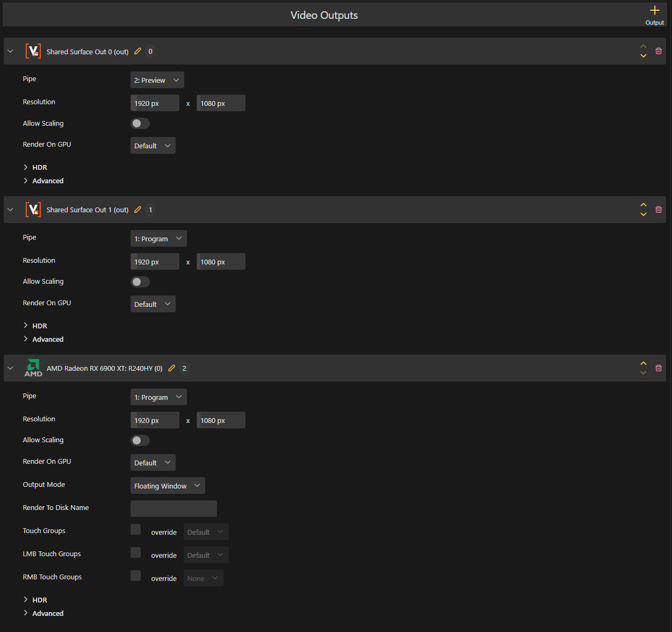Image resolution: width=672 pixels, height=632 pixels.
Task: Check the Touch Groups override checkbox
Action: click(x=136, y=530)
